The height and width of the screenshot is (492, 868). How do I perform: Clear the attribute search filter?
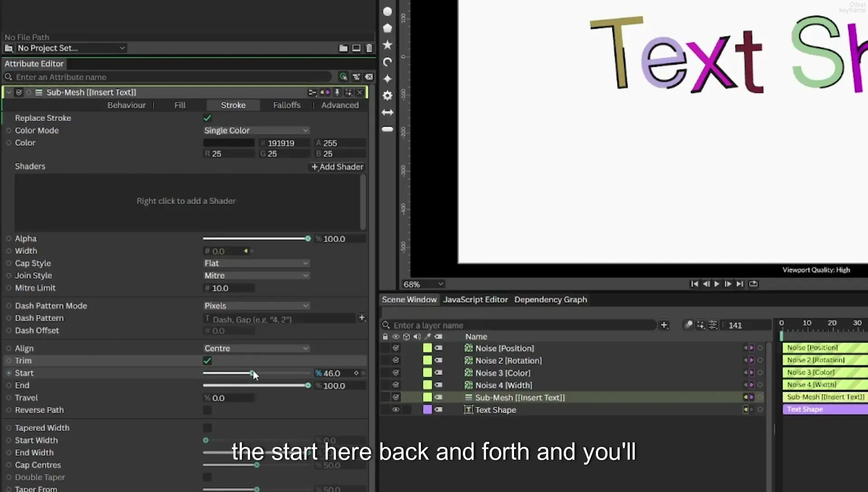point(369,77)
